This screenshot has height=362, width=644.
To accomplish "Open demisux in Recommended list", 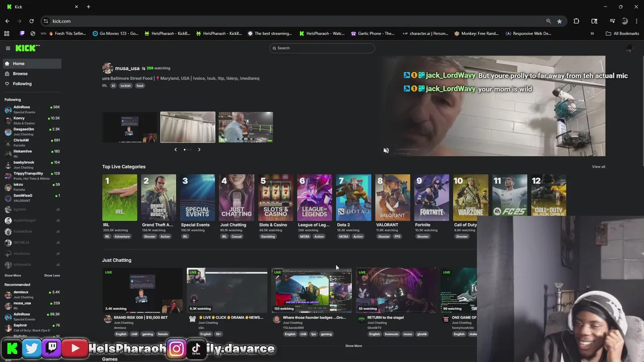I will point(31,294).
